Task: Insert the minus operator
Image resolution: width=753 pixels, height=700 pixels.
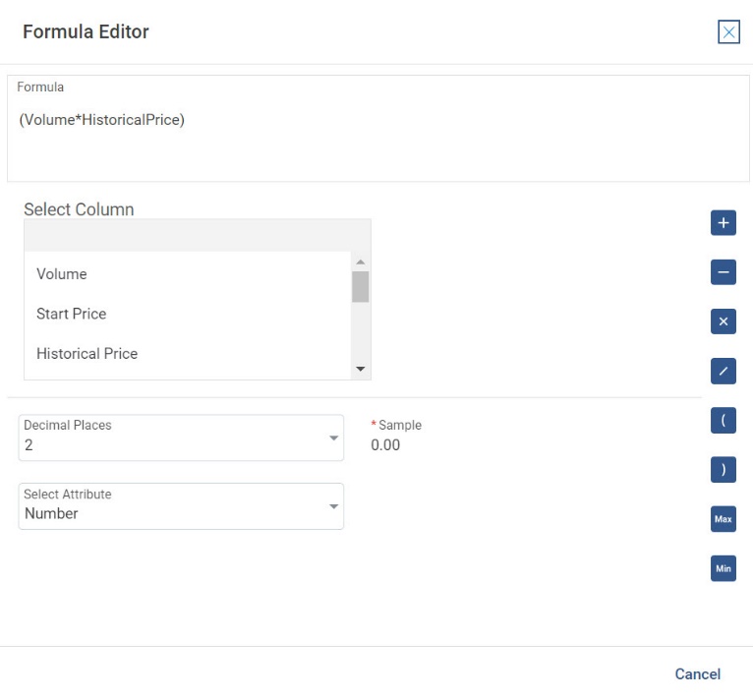Action: [723, 272]
